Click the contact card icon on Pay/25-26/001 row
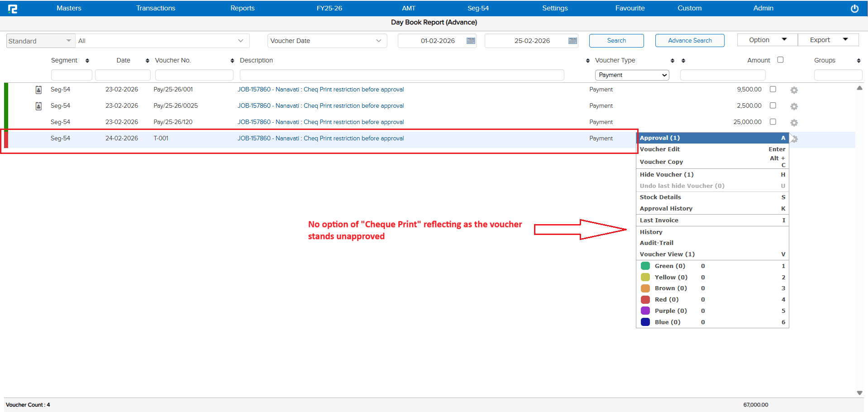868x412 pixels. (x=38, y=89)
